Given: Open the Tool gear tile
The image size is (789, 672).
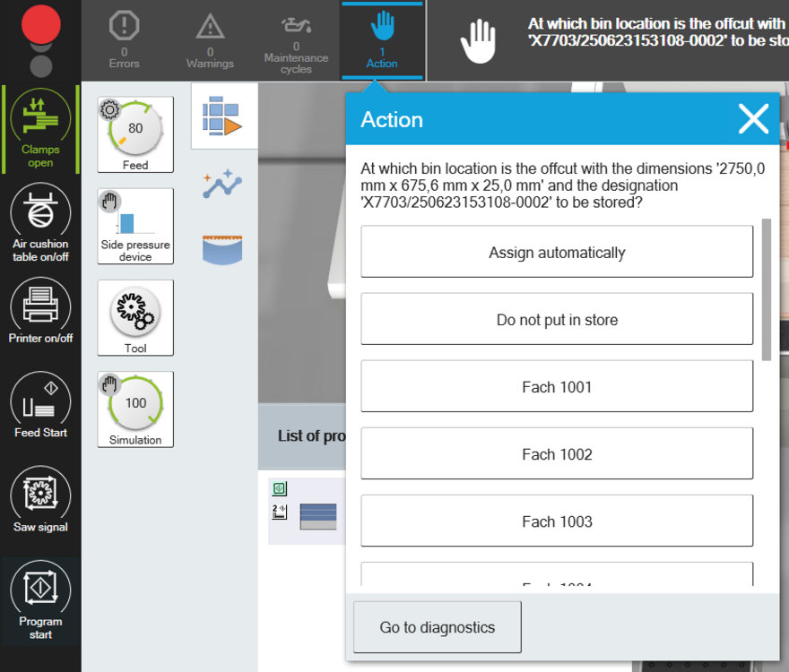Looking at the screenshot, I should click(135, 317).
